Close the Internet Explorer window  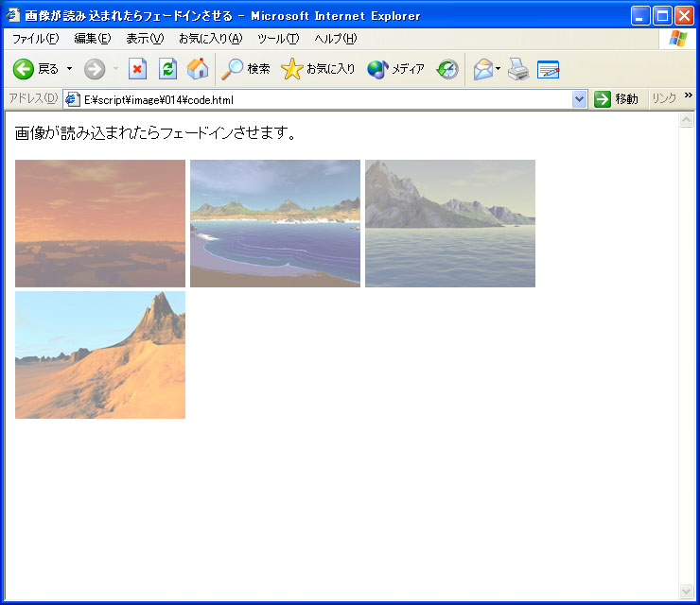tap(684, 16)
